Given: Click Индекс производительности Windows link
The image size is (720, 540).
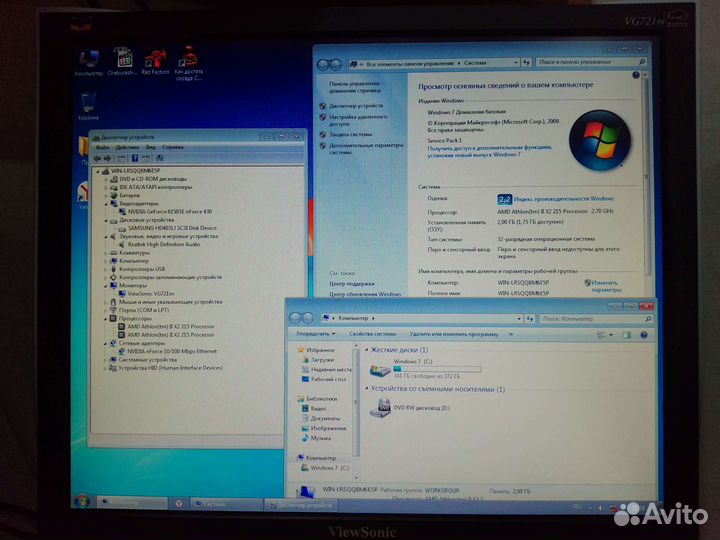Looking at the screenshot, I should click(x=563, y=199).
